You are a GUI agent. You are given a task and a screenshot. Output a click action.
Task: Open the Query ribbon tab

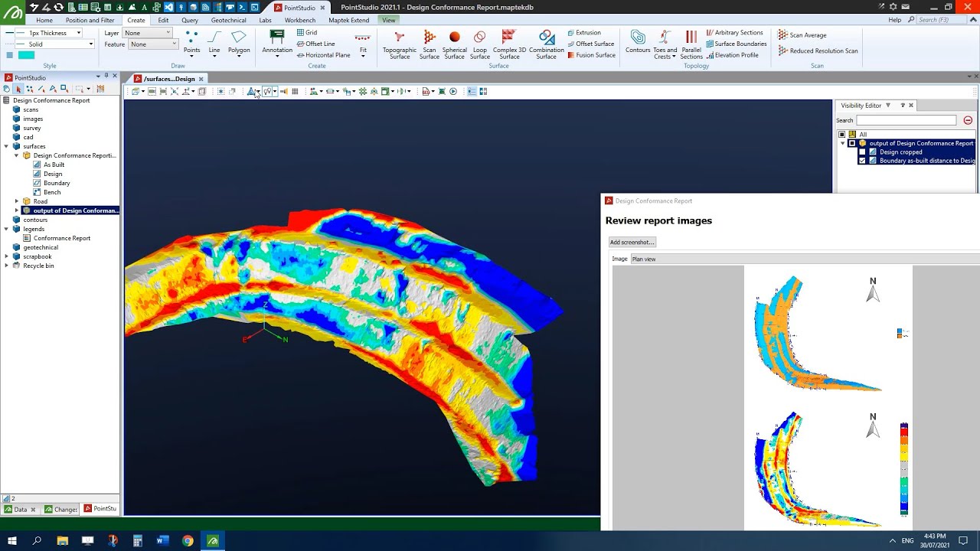[190, 21]
